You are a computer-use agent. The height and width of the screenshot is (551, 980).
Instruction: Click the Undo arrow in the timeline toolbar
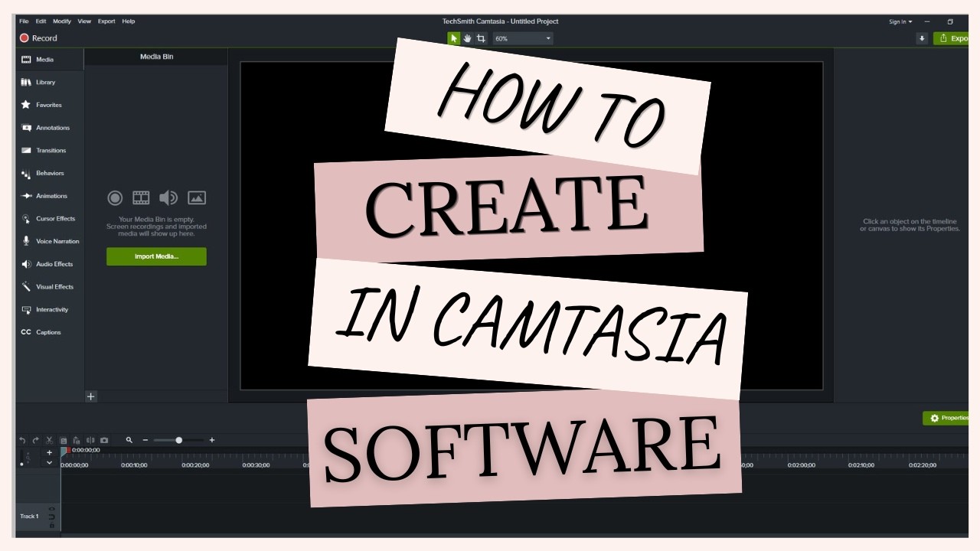pyautogui.click(x=22, y=440)
